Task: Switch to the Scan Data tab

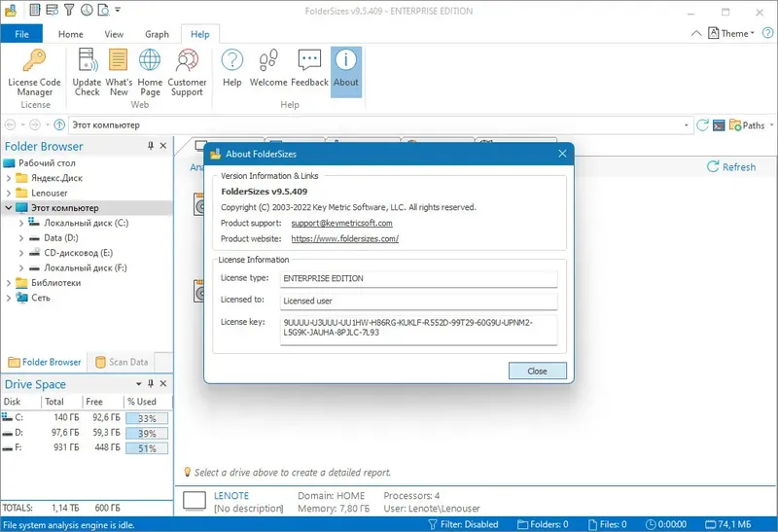Action: (122, 362)
